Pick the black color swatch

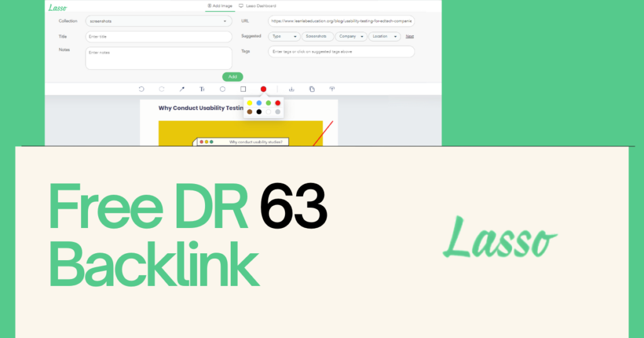(258, 112)
